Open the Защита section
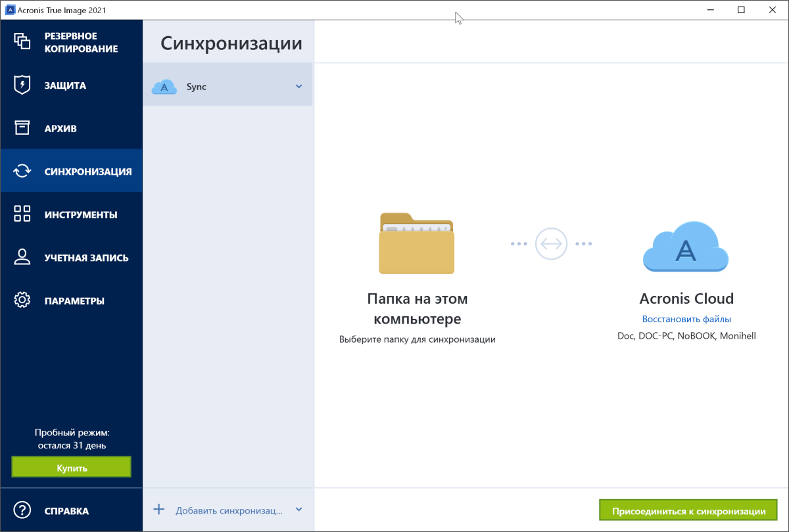This screenshot has height=532, width=789. point(71,85)
